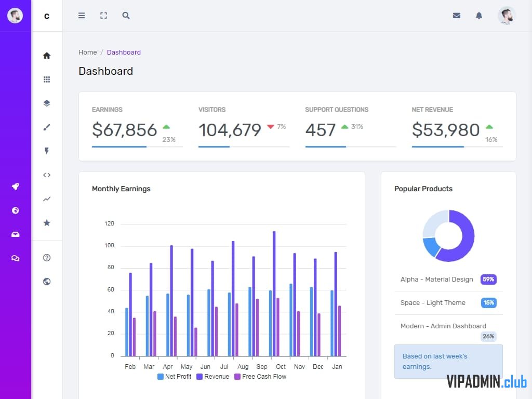This screenshot has height=399, width=532.
Task: Open the help question mark icon
Action: click(47, 258)
